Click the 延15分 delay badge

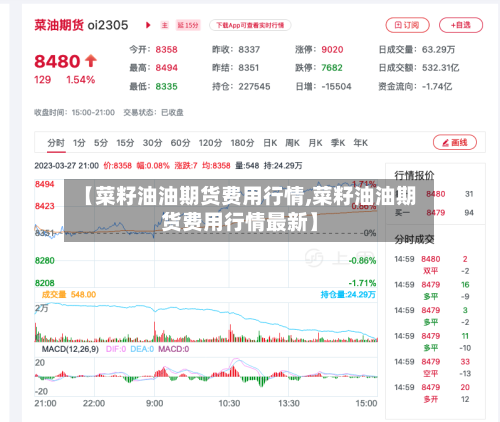pos(188,25)
